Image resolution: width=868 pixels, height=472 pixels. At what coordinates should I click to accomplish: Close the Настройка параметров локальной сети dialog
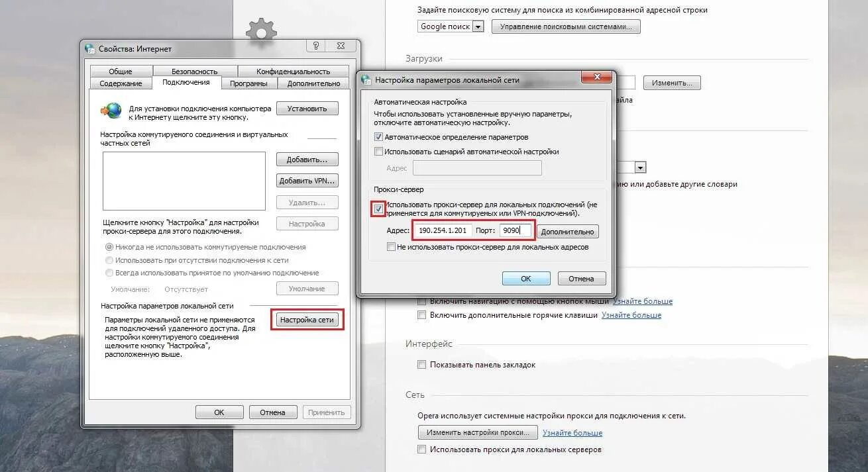(x=596, y=77)
